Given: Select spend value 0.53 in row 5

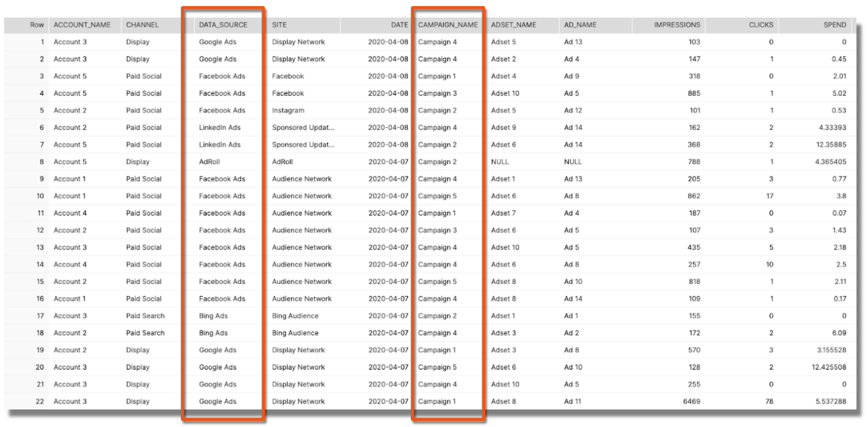Looking at the screenshot, I should point(839,111).
